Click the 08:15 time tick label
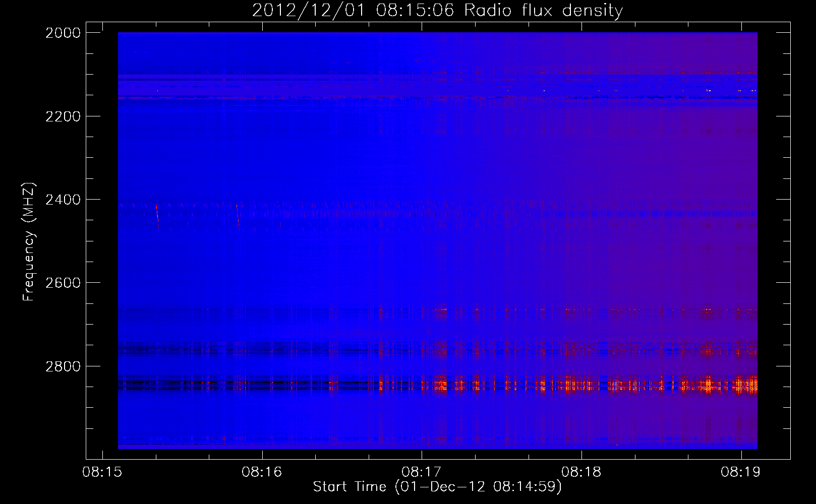 (102, 472)
